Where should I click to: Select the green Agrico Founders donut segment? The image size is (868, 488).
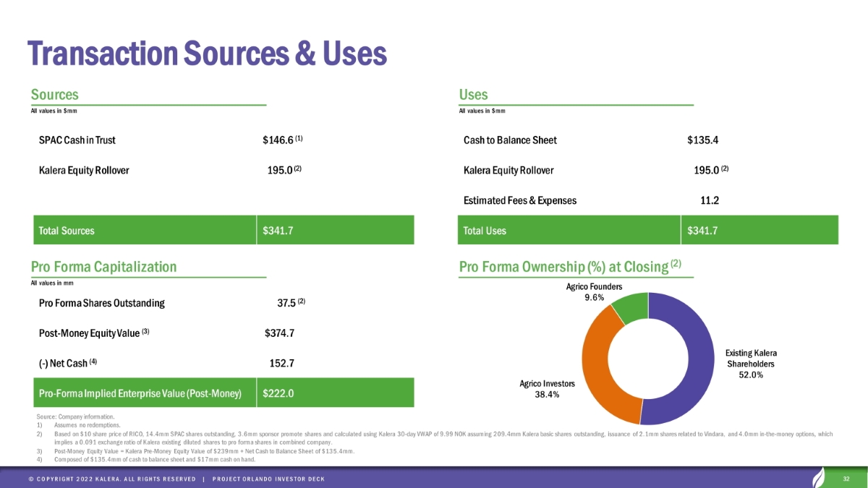[629, 307]
